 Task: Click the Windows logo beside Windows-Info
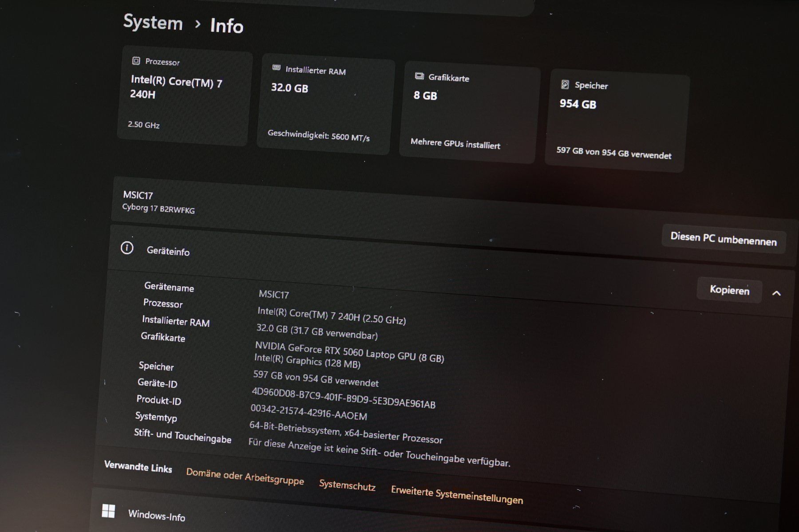coord(108,511)
